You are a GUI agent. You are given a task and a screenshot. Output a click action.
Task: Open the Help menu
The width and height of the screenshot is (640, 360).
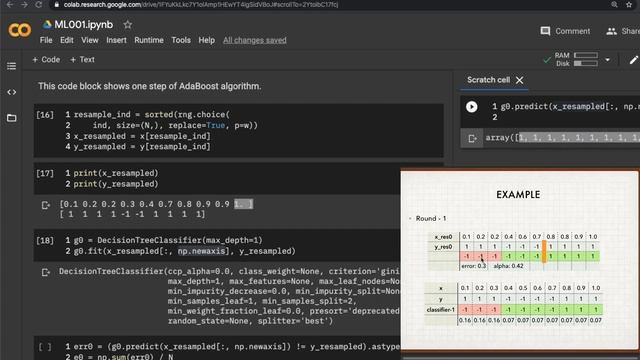pos(207,40)
